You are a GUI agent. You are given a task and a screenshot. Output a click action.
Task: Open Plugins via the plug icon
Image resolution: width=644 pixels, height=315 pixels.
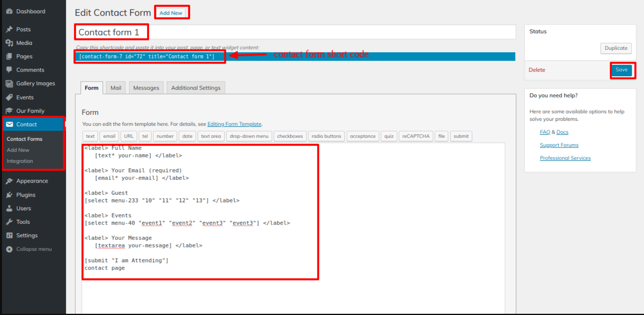9,195
